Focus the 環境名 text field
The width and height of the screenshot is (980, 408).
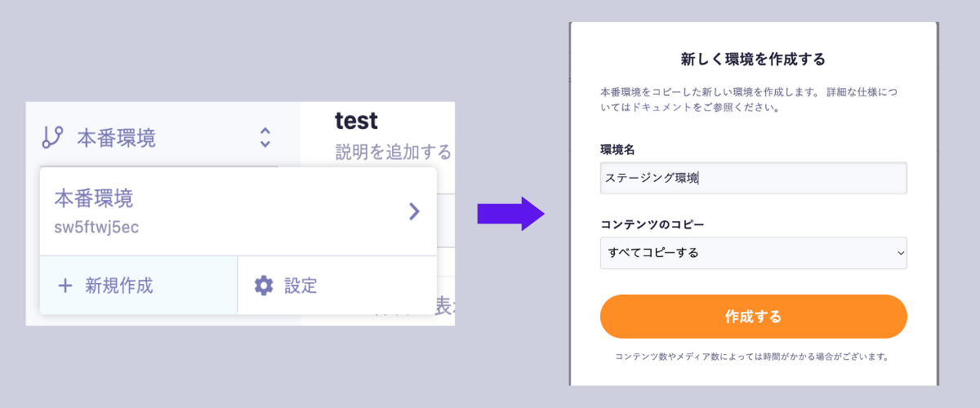pyautogui.click(x=753, y=178)
